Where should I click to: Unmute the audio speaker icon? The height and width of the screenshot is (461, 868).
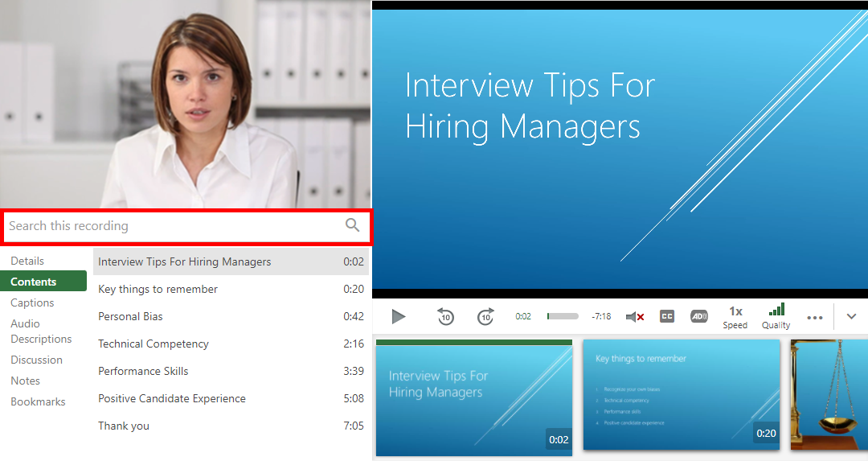click(x=635, y=317)
